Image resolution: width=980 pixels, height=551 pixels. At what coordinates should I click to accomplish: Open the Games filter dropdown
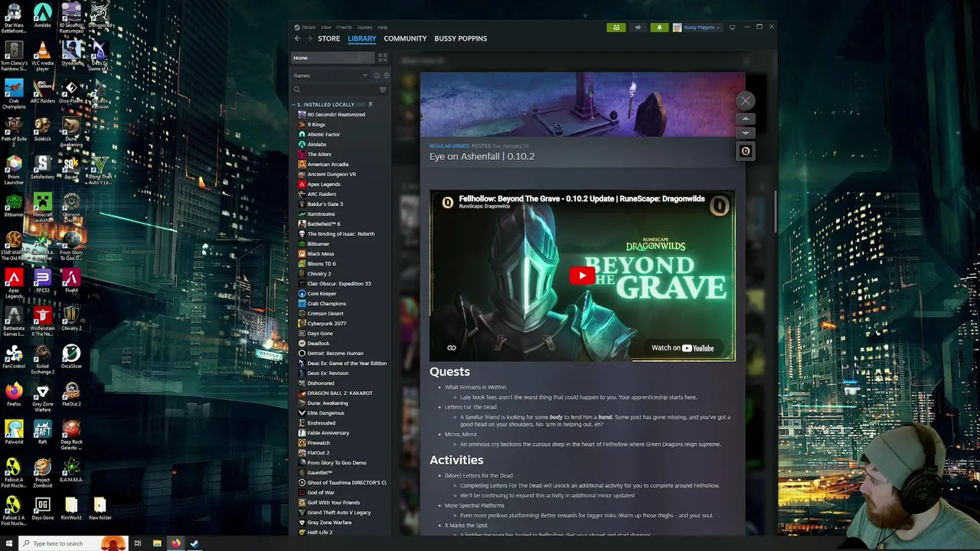pos(331,76)
